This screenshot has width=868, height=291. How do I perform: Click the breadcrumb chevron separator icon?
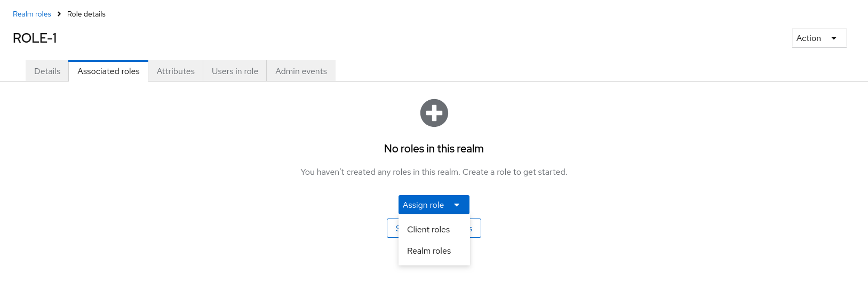point(59,14)
